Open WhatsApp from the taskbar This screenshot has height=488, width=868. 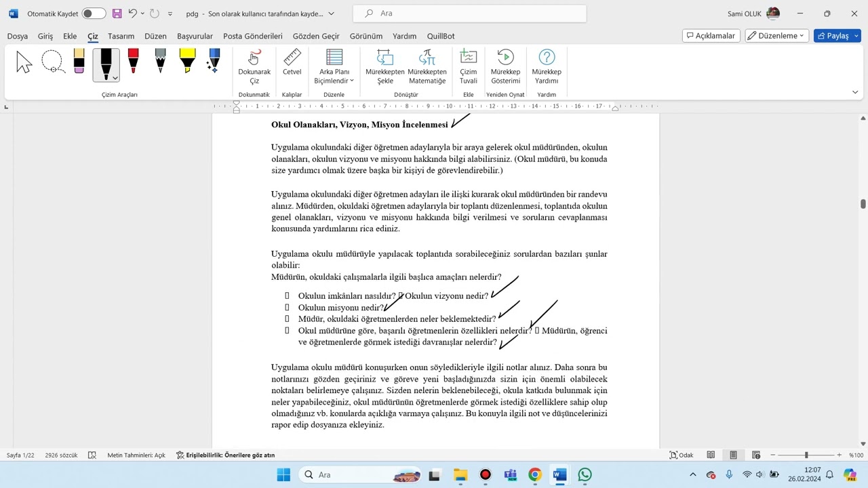pyautogui.click(x=585, y=474)
